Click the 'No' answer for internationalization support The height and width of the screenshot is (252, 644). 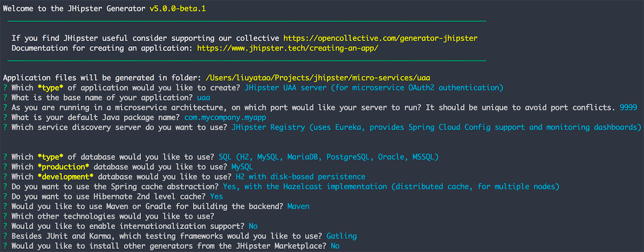pyautogui.click(x=253, y=226)
